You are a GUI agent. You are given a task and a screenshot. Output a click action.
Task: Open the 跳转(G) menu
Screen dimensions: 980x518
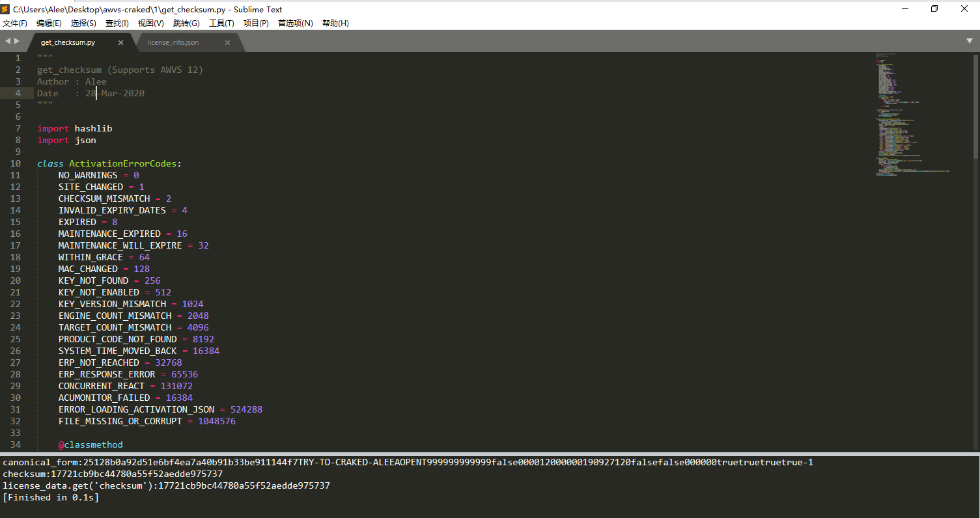(186, 23)
